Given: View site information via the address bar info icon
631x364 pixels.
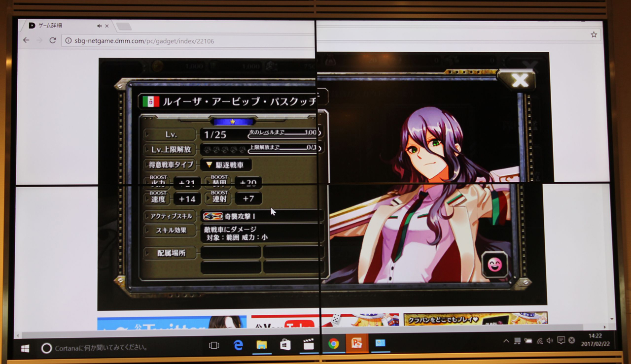Looking at the screenshot, I should point(68,41).
